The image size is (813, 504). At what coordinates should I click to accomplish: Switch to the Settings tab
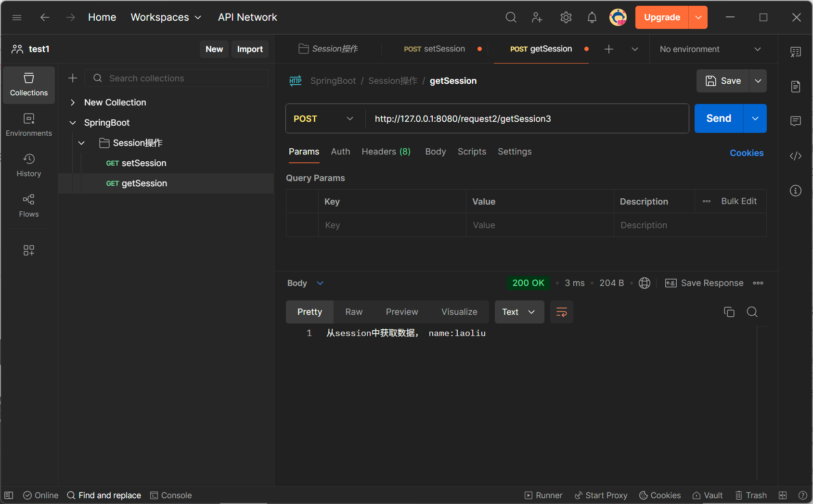pyautogui.click(x=515, y=152)
